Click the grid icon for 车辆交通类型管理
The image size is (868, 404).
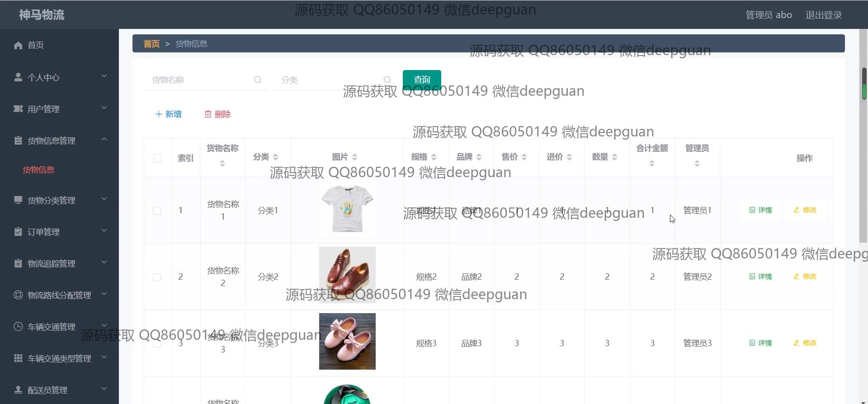click(x=18, y=358)
